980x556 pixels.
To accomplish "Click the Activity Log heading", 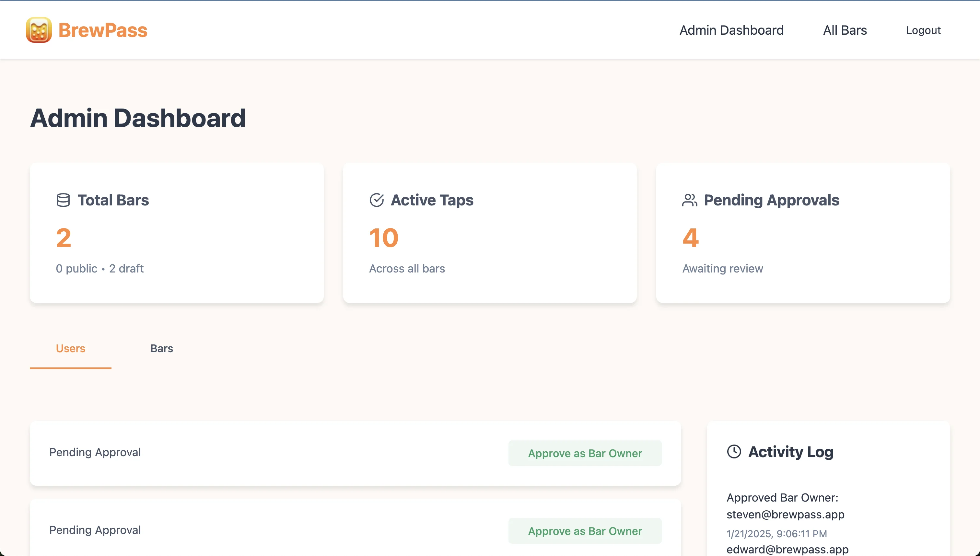I will 791,452.
